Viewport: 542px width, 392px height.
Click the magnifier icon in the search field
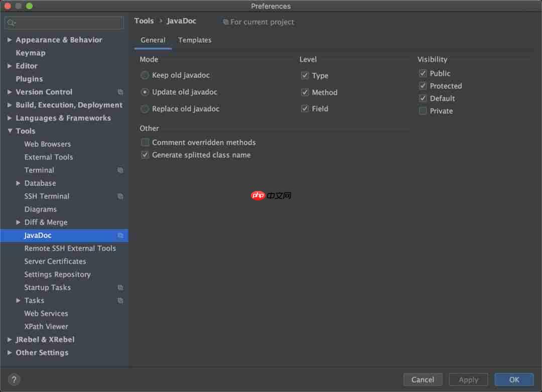(x=11, y=23)
